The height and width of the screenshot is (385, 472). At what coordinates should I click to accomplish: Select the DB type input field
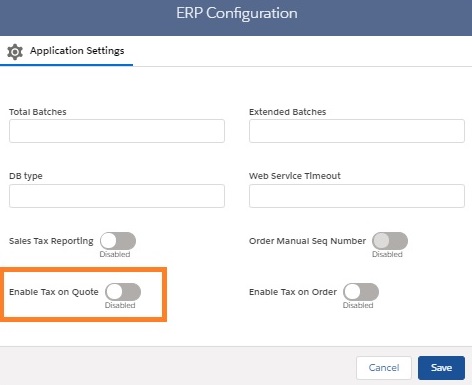click(117, 196)
